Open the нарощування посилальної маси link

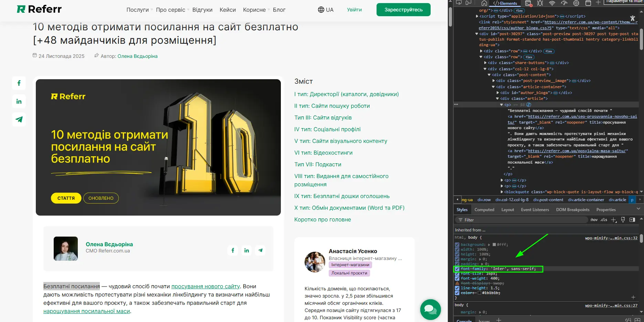(x=86, y=311)
